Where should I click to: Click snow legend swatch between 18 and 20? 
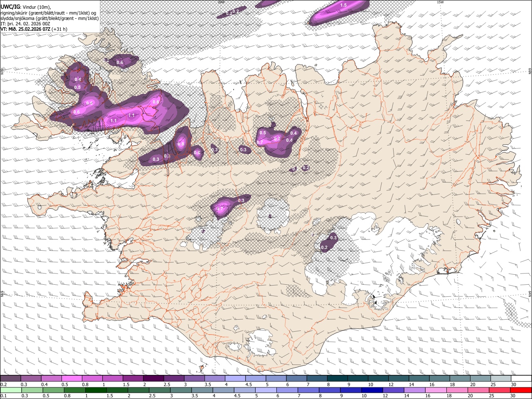460,379
